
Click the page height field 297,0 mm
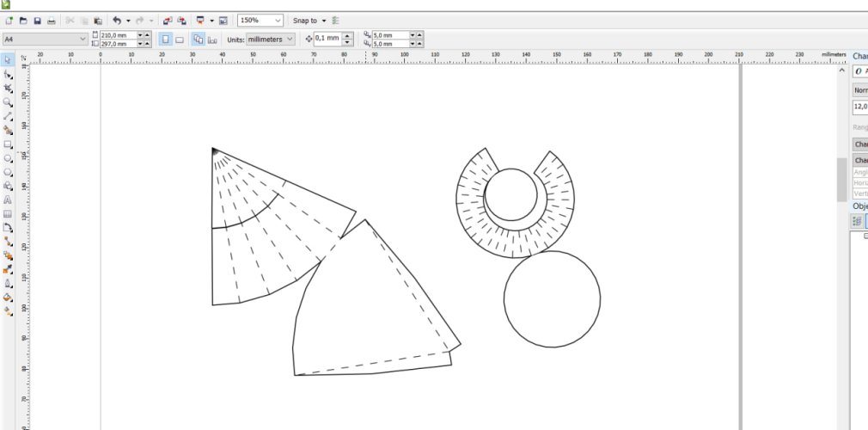click(x=118, y=43)
